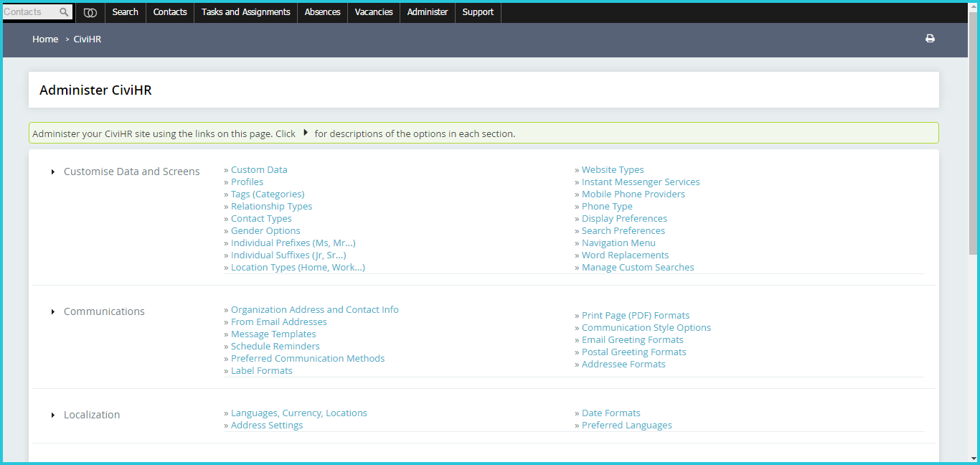Viewport: 980px width, 465px height.
Task: Open Word Replacements link
Action: tap(625, 255)
